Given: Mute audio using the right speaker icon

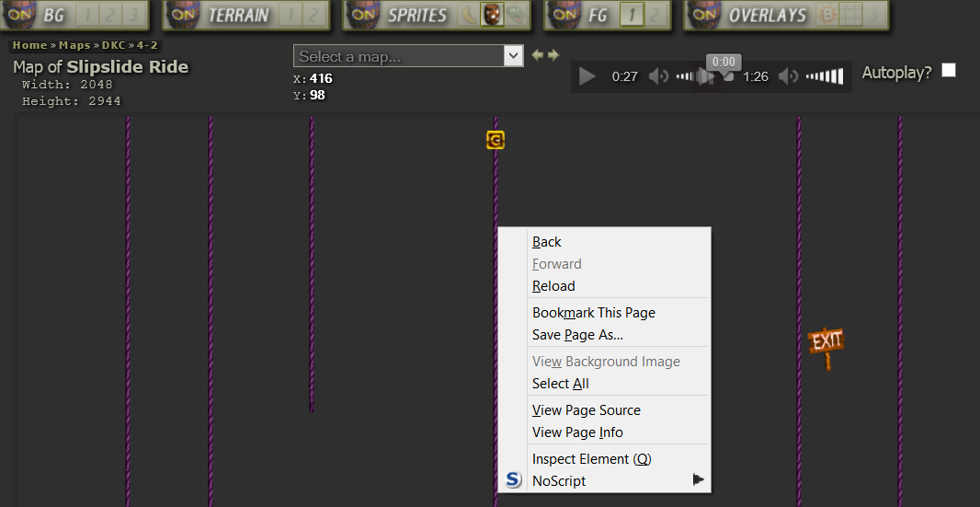Looking at the screenshot, I should point(788,76).
